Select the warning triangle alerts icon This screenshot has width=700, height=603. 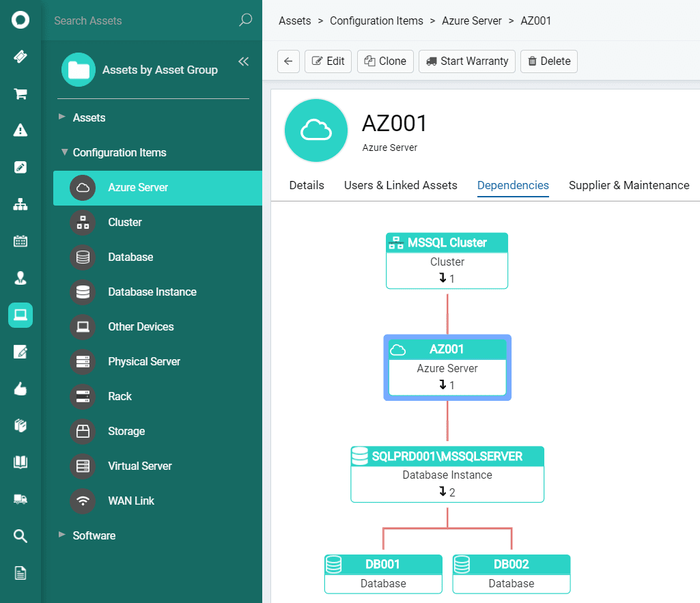pyautogui.click(x=20, y=130)
